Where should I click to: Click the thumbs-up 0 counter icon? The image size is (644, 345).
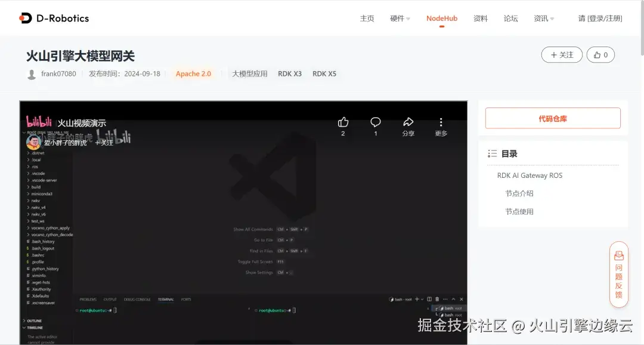[x=599, y=54]
